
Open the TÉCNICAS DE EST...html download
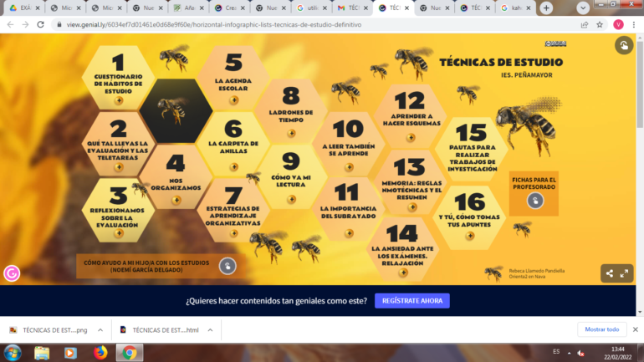coord(160,330)
